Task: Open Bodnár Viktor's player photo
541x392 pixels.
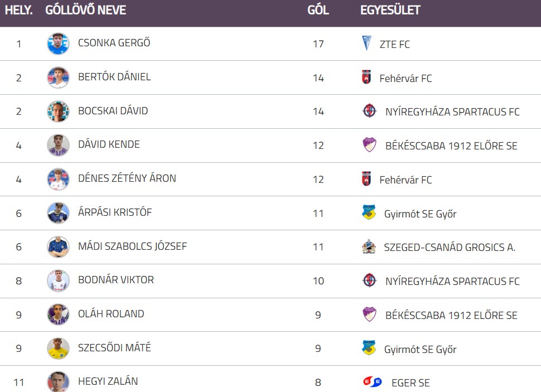Action: (58, 281)
